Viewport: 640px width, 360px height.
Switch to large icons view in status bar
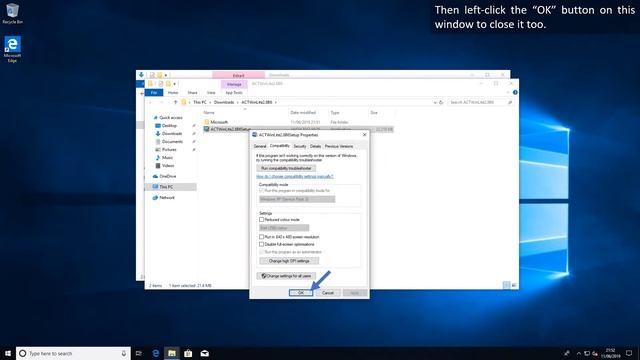click(x=514, y=285)
